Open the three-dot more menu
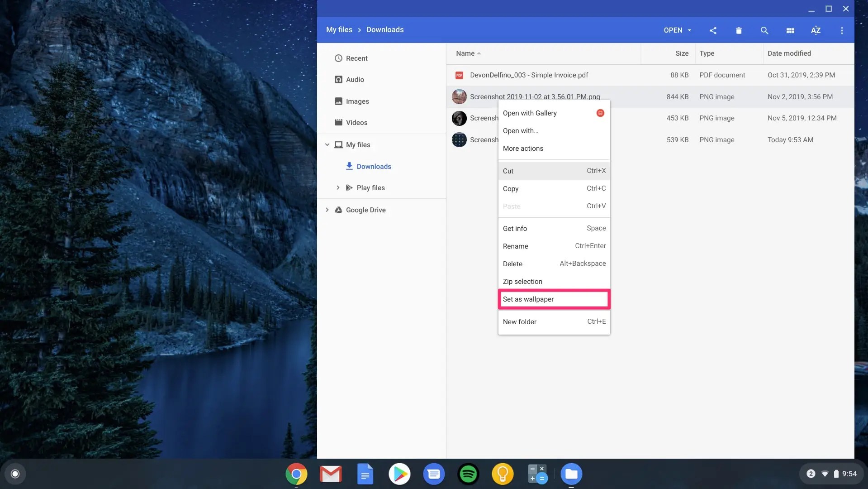Viewport: 868px width, 489px height. point(842,30)
